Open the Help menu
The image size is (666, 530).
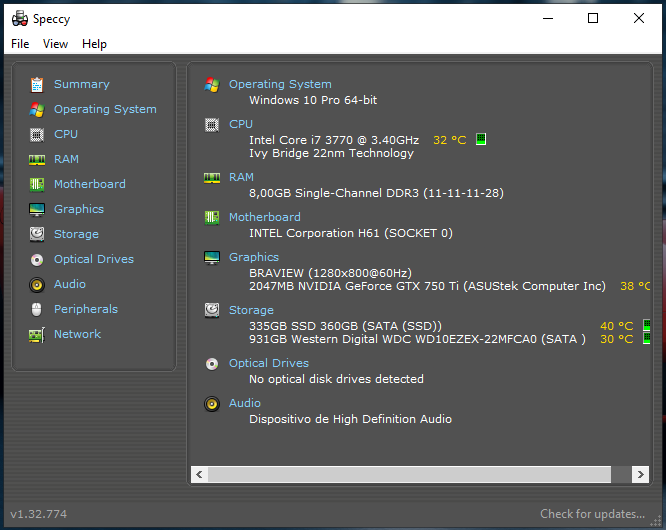(94, 44)
